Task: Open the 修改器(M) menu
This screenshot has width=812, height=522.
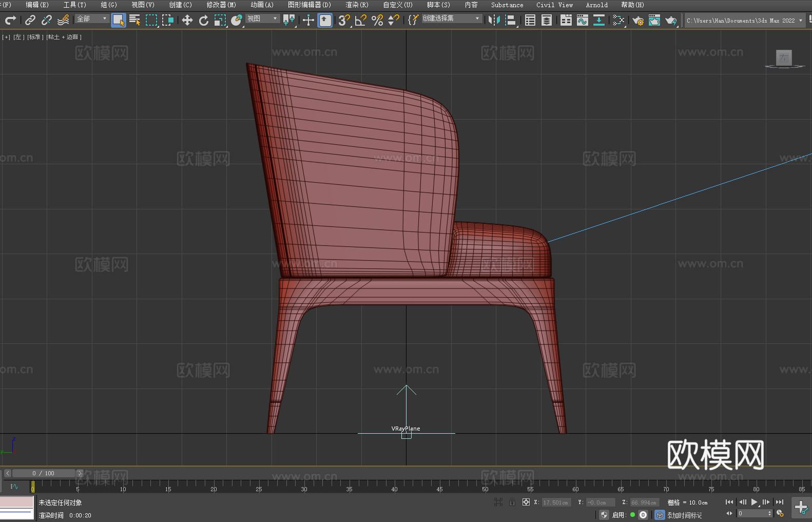Action: pyautogui.click(x=221, y=5)
